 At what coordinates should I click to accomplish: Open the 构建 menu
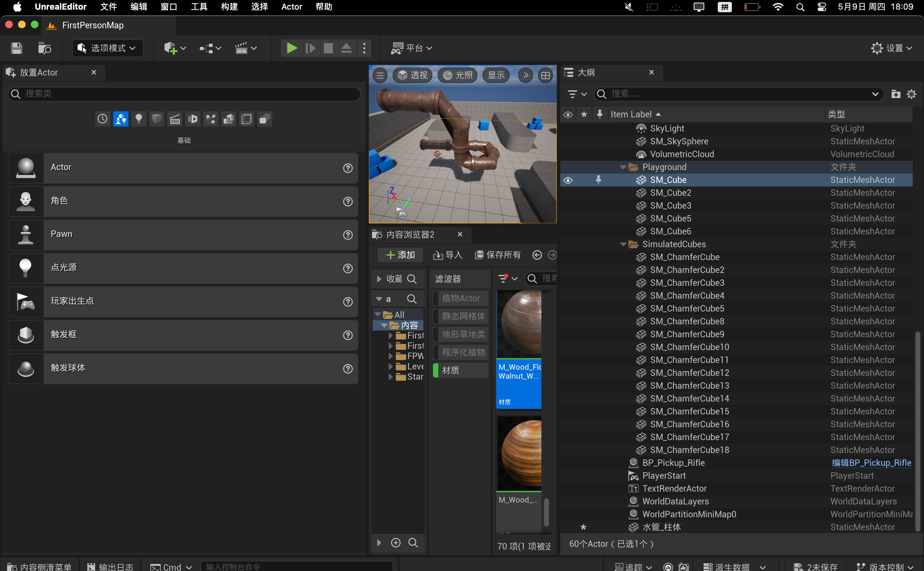[229, 7]
